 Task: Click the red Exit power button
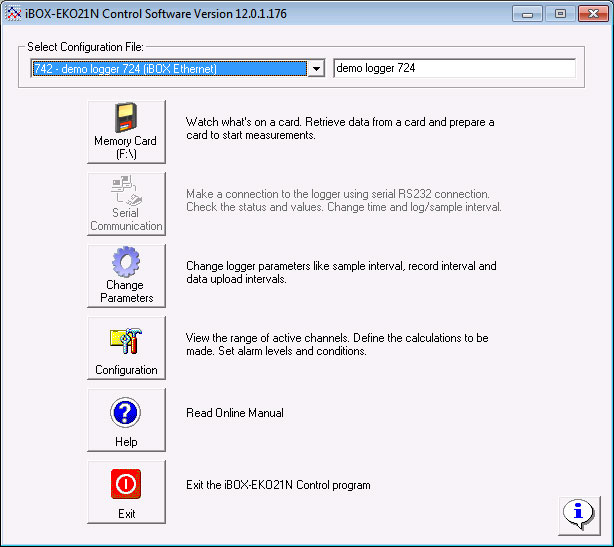(x=126, y=492)
